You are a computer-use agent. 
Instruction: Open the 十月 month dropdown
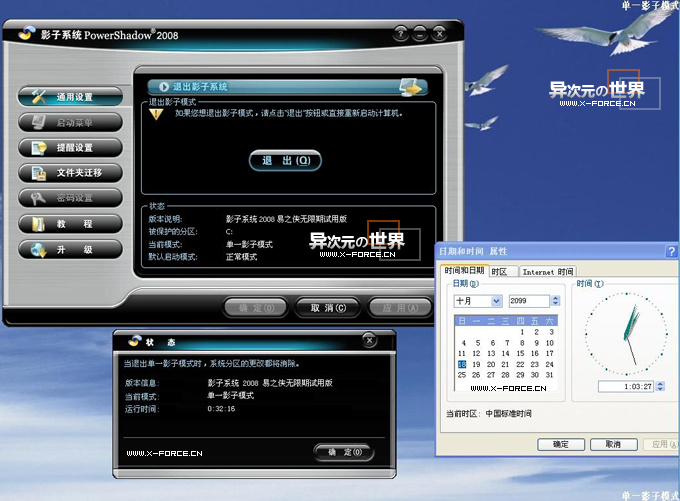[x=497, y=301]
